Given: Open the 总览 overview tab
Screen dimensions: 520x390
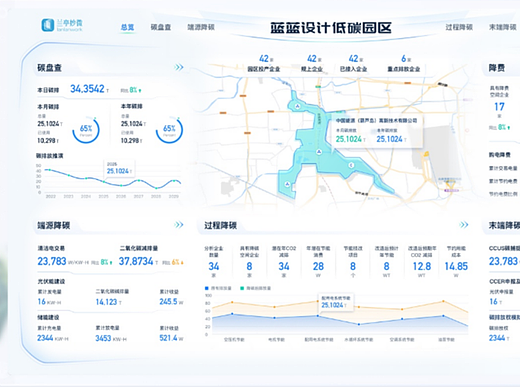Looking at the screenshot, I should [127, 27].
